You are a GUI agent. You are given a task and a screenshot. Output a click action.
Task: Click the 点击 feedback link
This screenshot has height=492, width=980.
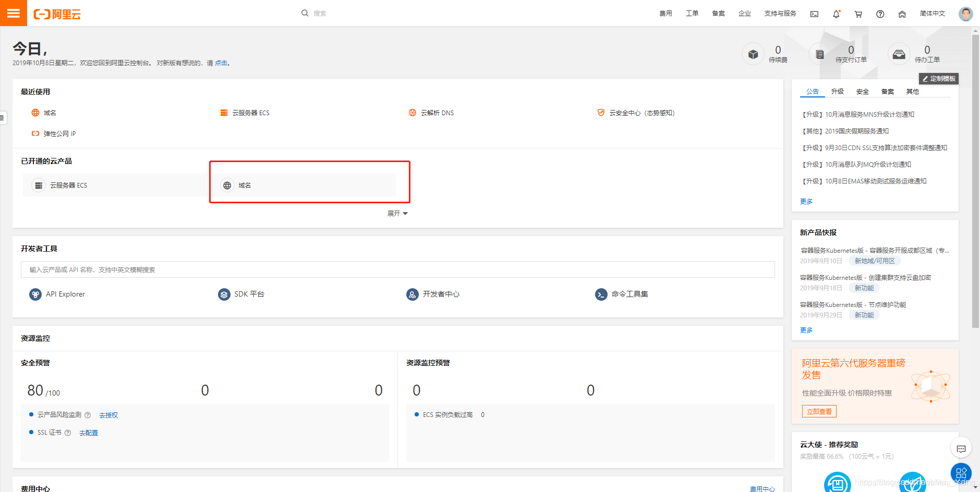221,63
